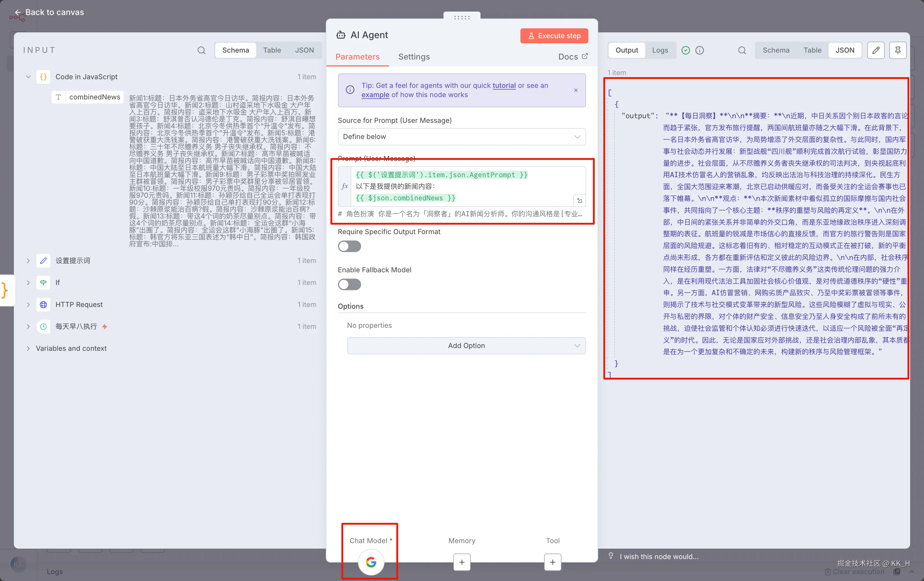Image resolution: width=924 pixels, height=581 pixels.
Task: Click the output info circle icon
Action: tap(700, 50)
